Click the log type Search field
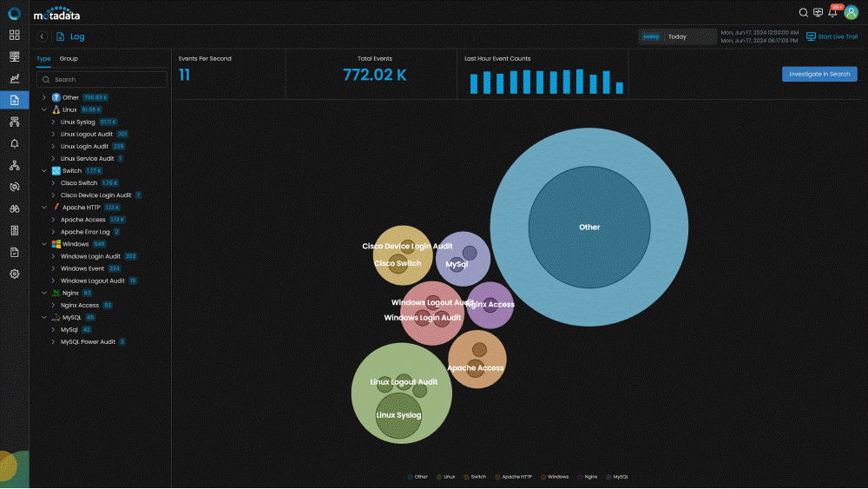The height and width of the screenshot is (489, 868). point(102,80)
